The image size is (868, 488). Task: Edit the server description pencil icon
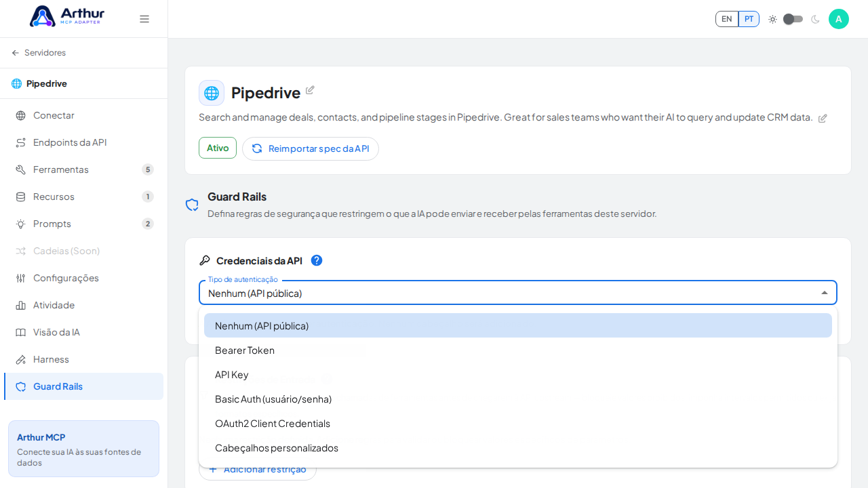pos(823,118)
